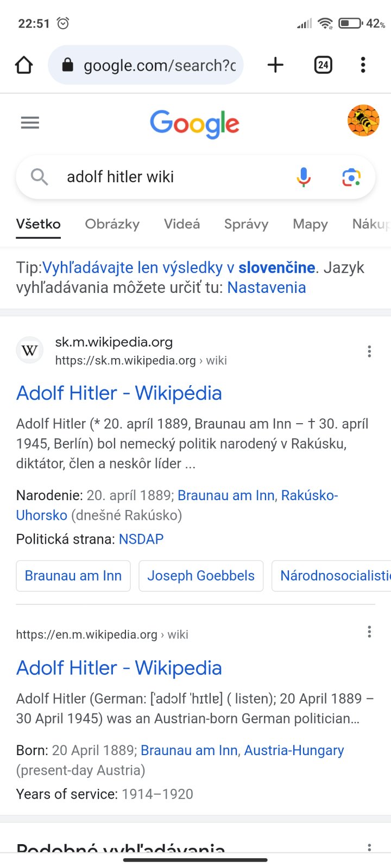The image size is (391, 868).
Task: Open options for sk.m.wikipedia.org result
Action: tap(369, 352)
